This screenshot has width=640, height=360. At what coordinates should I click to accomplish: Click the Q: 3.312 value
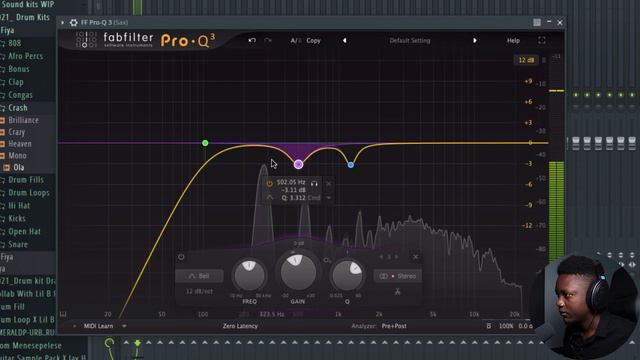(293, 198)
